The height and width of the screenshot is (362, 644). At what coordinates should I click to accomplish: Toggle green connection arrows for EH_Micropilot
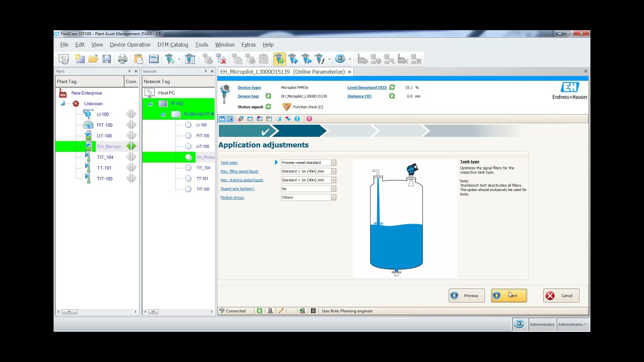131,146
